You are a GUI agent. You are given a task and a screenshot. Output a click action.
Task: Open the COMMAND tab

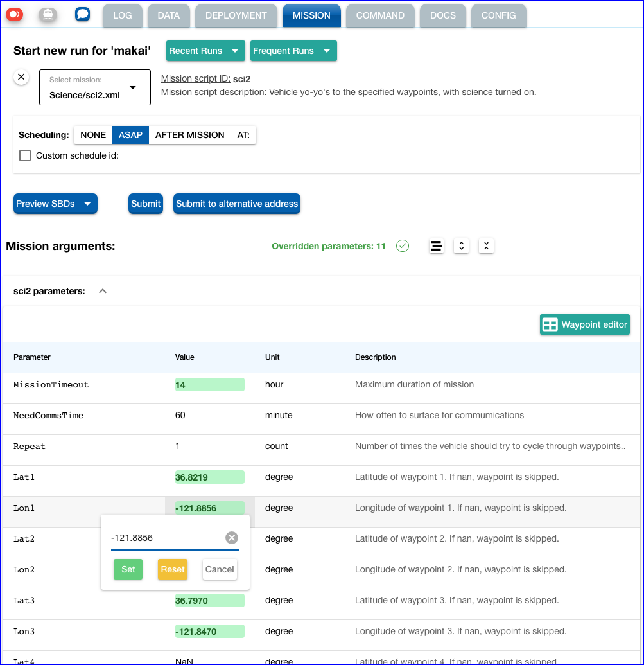click(x=380, y=15)
